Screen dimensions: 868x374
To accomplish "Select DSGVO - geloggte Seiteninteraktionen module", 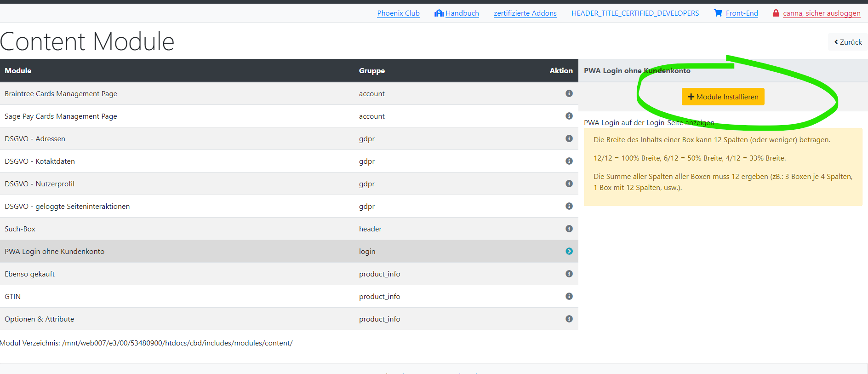I will [289, 206].
